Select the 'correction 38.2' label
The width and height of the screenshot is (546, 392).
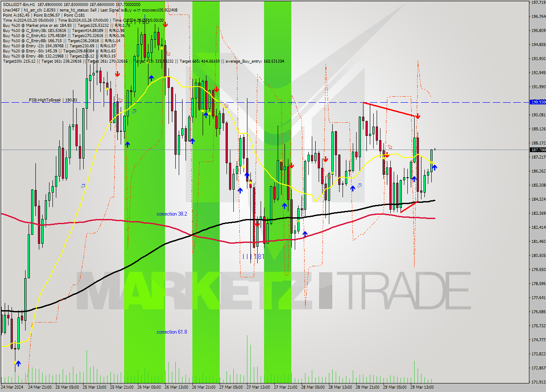tap(171, 214)
